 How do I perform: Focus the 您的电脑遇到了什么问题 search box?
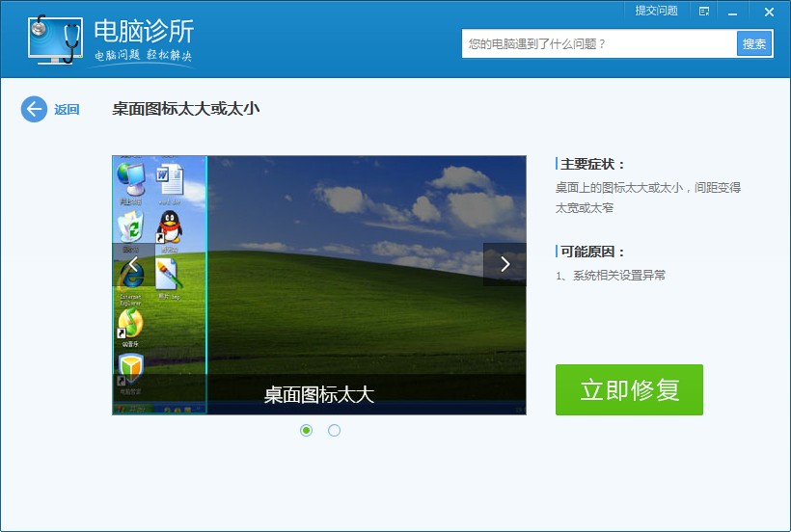tap(599, 43)
